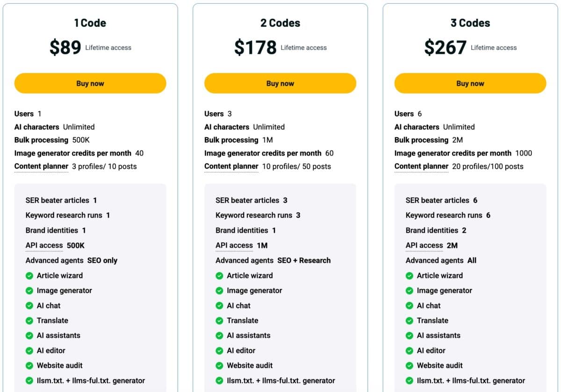The width and height of the screenshot is (561, 392).
Task: Click Website audit check icon in 2 Codes plan
Action: pyautogui.click(x=219, y=365)
